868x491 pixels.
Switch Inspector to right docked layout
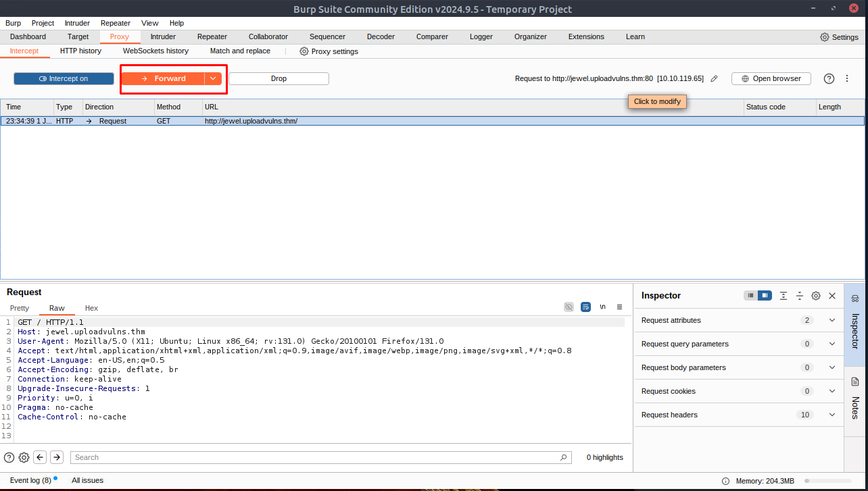tap(765, 296)
